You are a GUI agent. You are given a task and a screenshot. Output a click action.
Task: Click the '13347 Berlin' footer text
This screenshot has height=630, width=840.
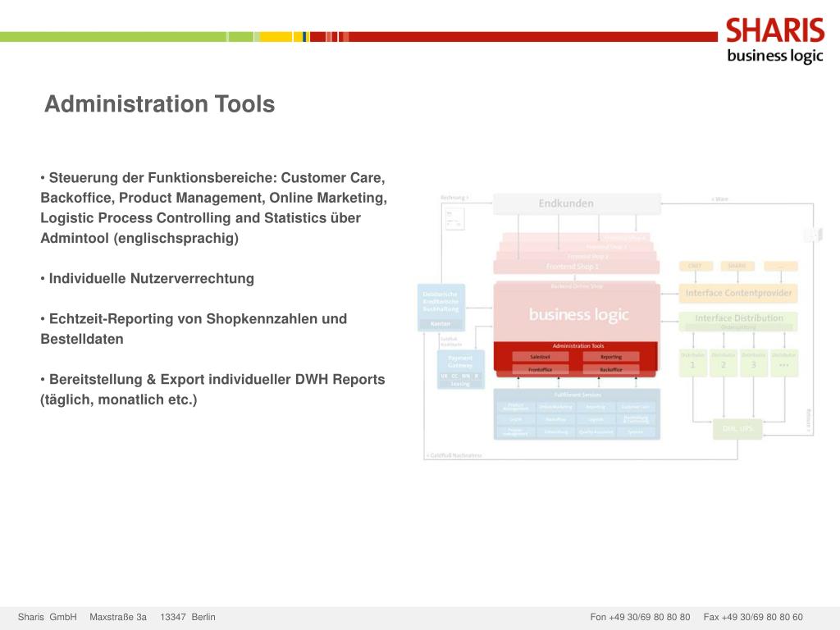[x=188, y=617]
